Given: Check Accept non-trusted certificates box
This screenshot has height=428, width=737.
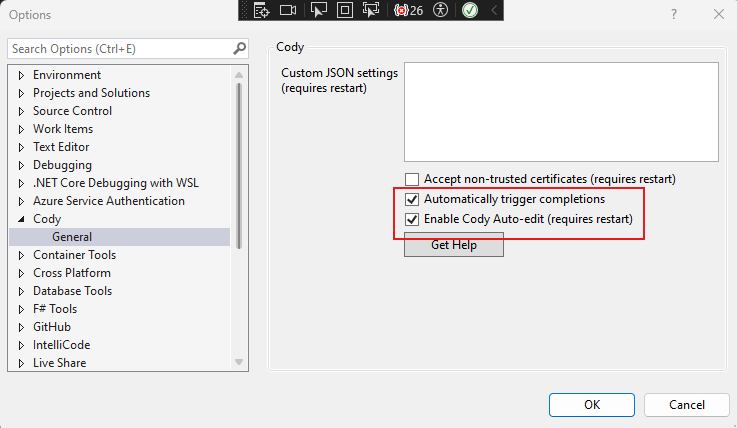Looking at the screenshot, I should click(412, 179).
